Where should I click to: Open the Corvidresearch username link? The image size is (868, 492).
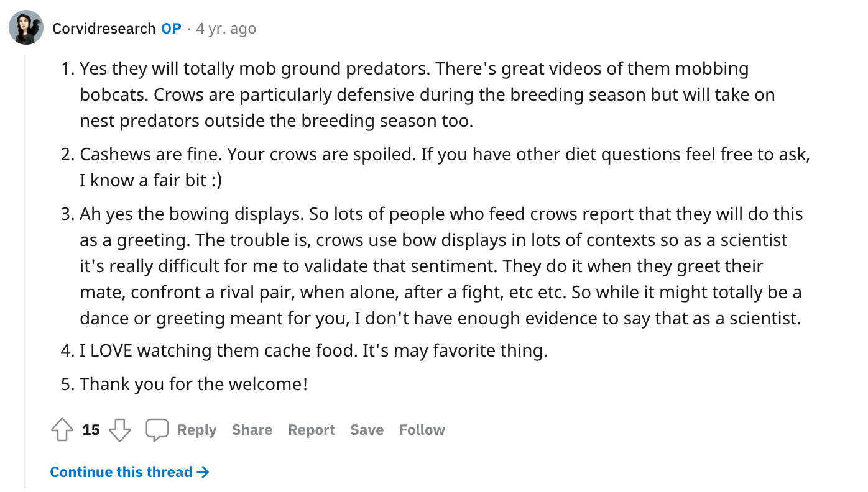click(104, 29)
